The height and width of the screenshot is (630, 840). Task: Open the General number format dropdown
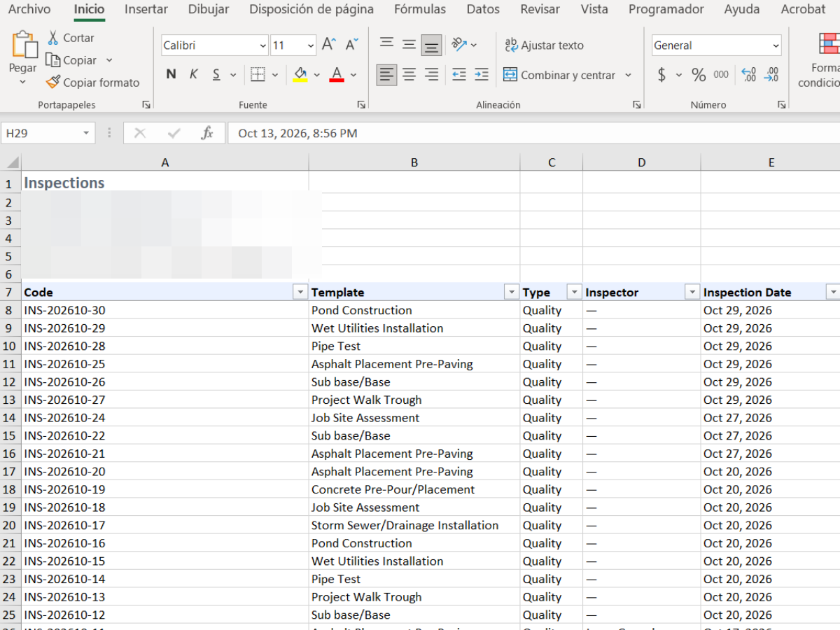(x=776, y=45)
